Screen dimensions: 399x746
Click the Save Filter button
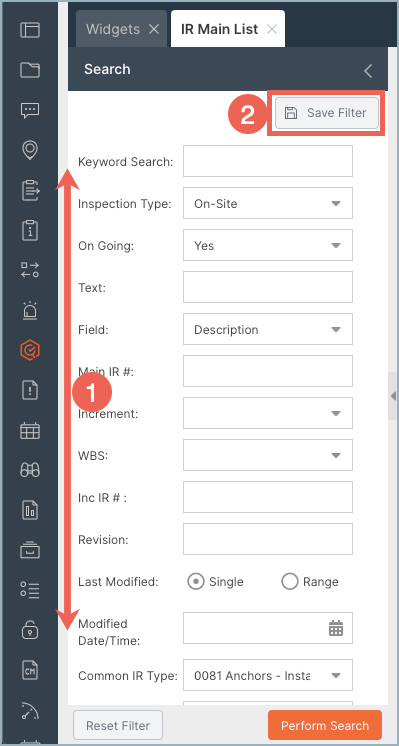pos(327,113)
